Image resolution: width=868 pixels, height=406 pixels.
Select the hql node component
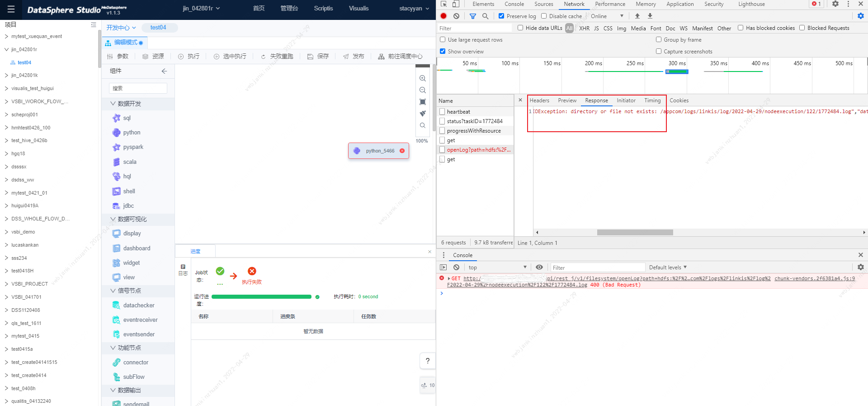tap(122, 177)
